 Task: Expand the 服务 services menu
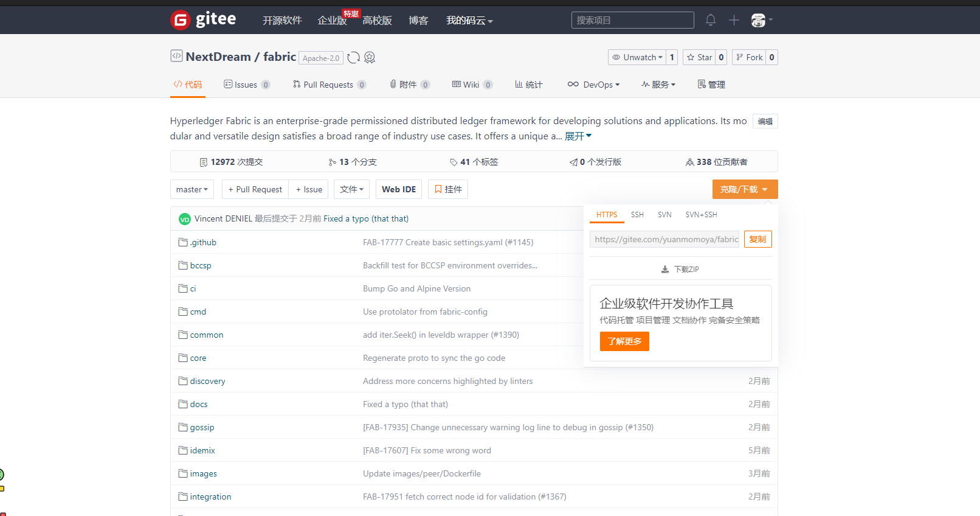[x=658, y=85]
